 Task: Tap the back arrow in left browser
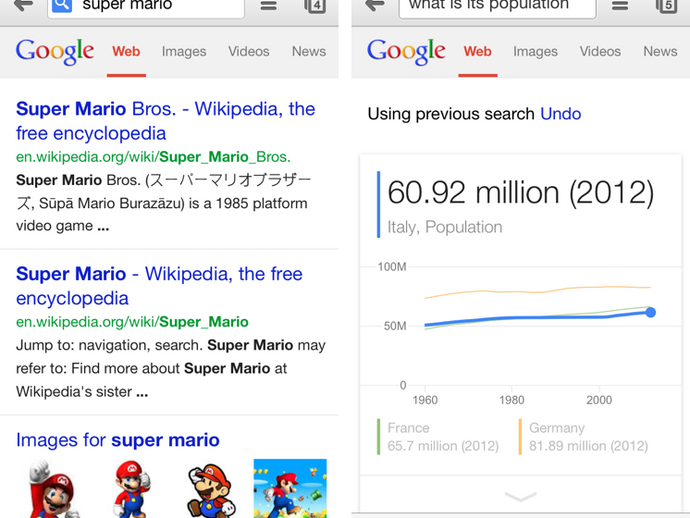coord(22,6)
